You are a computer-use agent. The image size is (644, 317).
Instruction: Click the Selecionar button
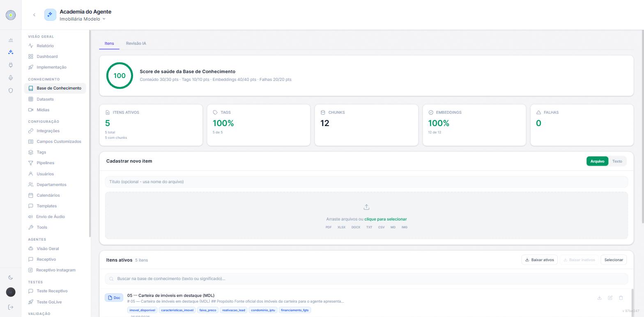tap(614, 260)
